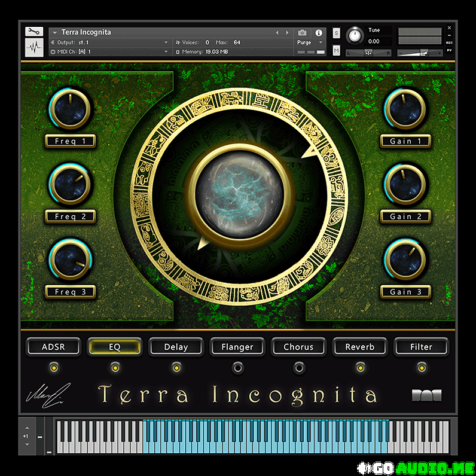Click the Gain 2 label plate
Screen dimensions: 476x476
click(405, 216)
